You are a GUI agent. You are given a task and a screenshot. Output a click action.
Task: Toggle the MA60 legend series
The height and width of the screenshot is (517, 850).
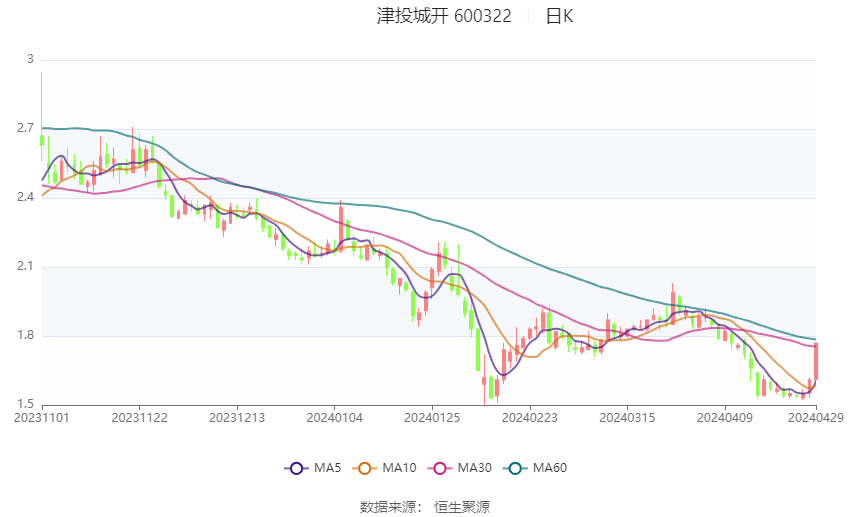click(x=535, y=468)
